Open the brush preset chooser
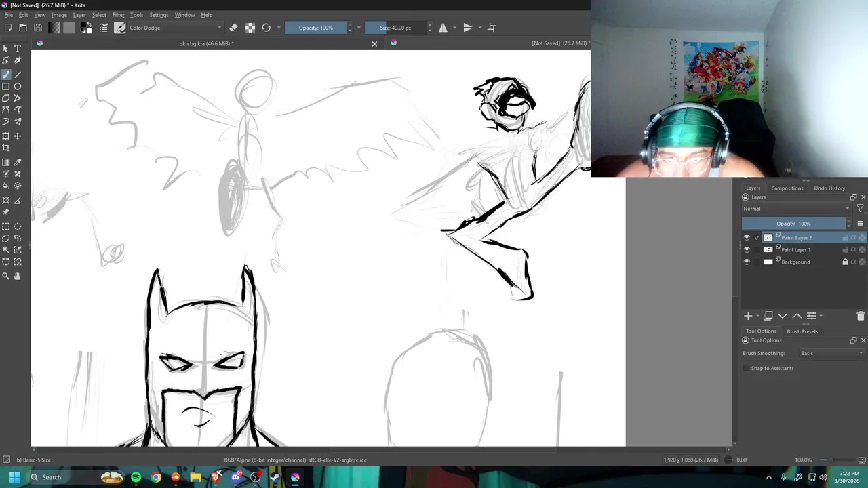The image size is (868, 488). [120, 28]
